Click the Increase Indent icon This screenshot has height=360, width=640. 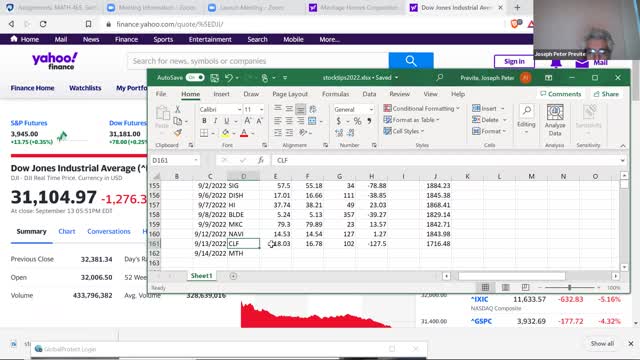(289, 133)
